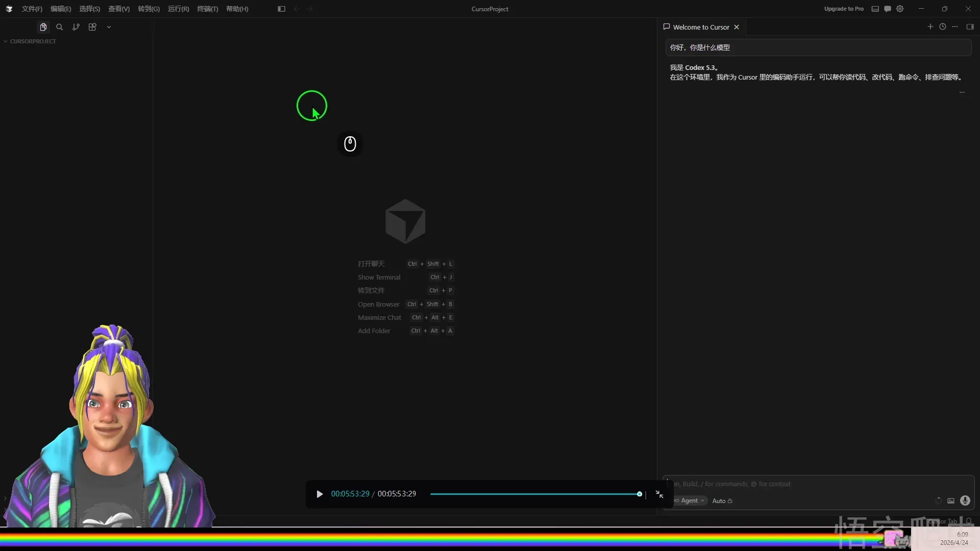Open the Extensions icon in sidebar
This screenshot has width=980, height=551.
(92, 27)
